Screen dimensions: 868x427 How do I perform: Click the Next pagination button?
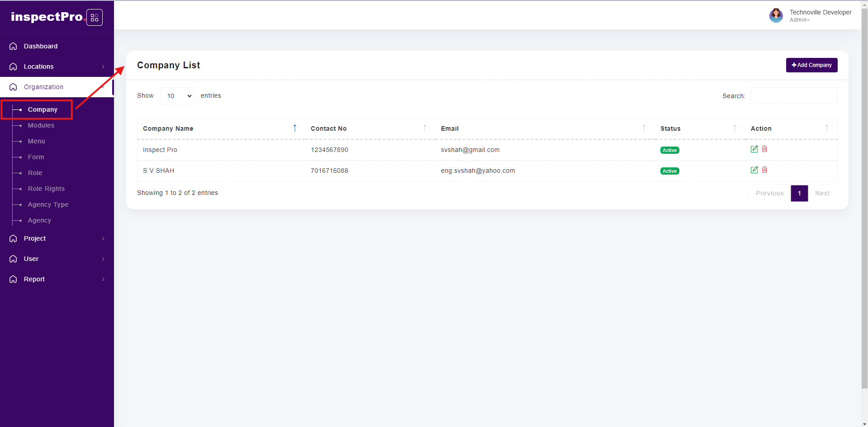(x=822, y=193)
